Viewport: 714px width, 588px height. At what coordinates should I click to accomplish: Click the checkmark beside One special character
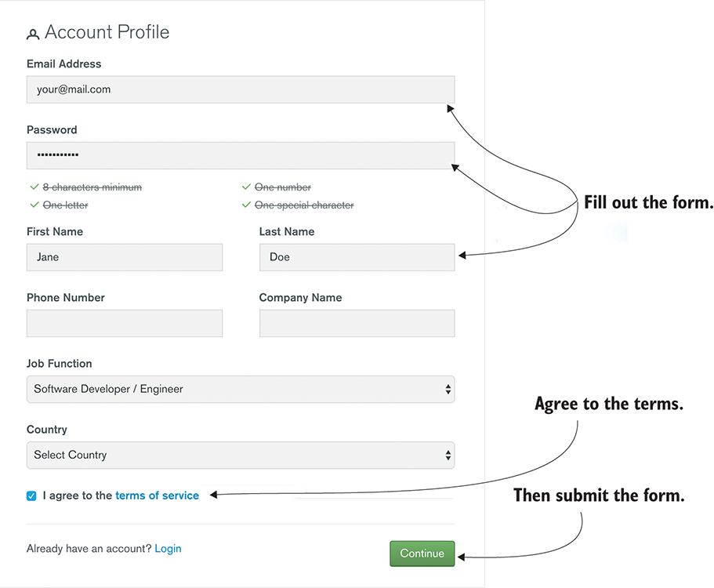246,205
